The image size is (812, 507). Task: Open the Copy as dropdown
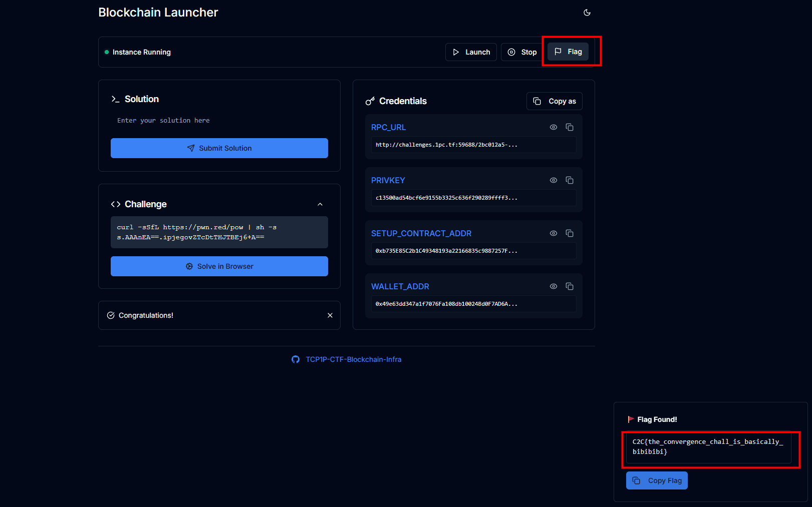coord(555,101)
